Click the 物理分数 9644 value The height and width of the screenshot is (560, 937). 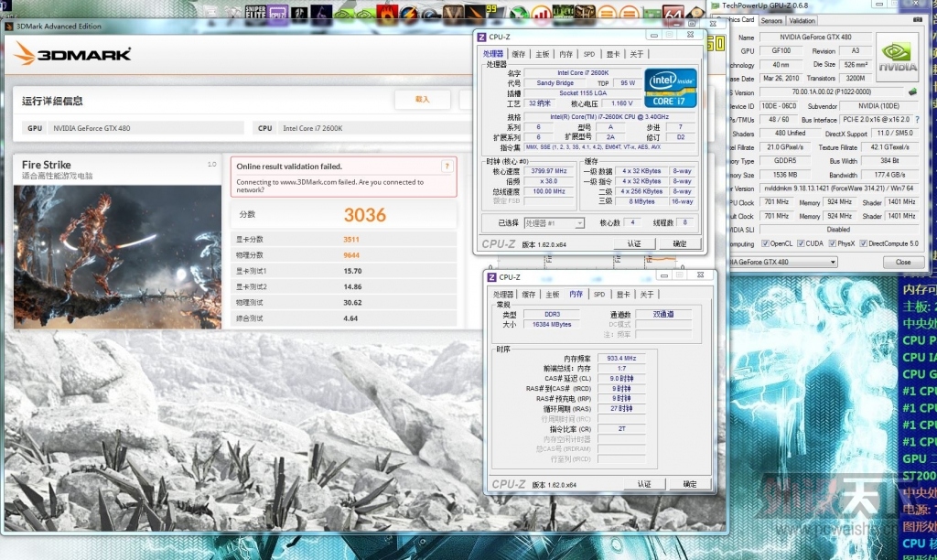coord(351,255)
